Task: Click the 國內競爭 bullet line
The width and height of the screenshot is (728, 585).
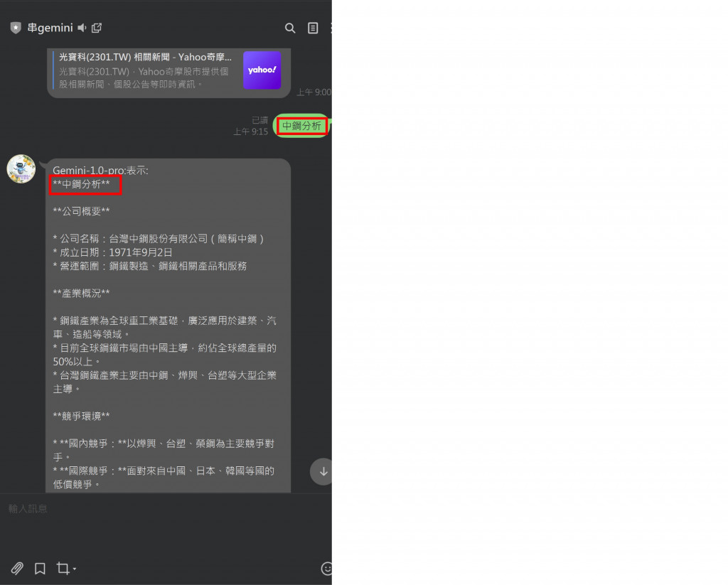Action: pos(164,451)
